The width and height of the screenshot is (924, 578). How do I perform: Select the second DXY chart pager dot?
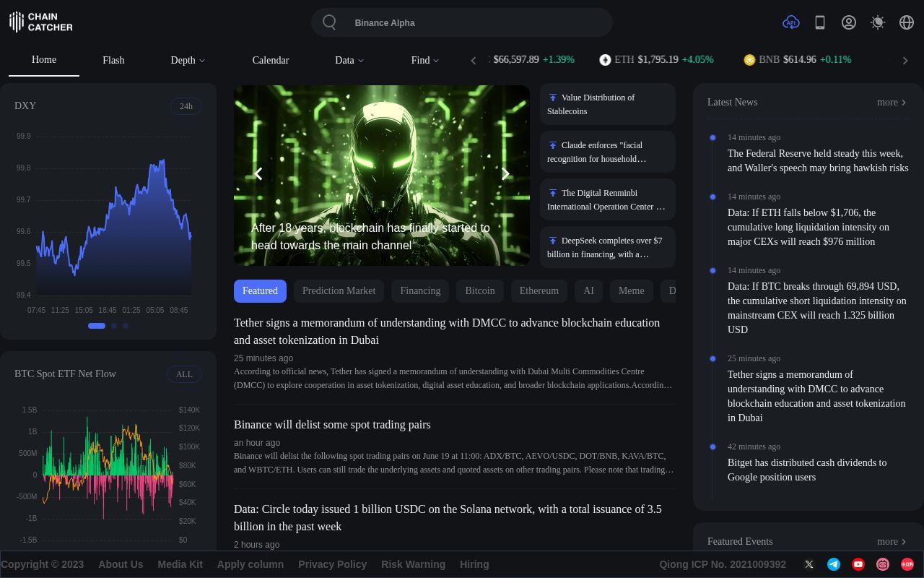tap(114, 326)
